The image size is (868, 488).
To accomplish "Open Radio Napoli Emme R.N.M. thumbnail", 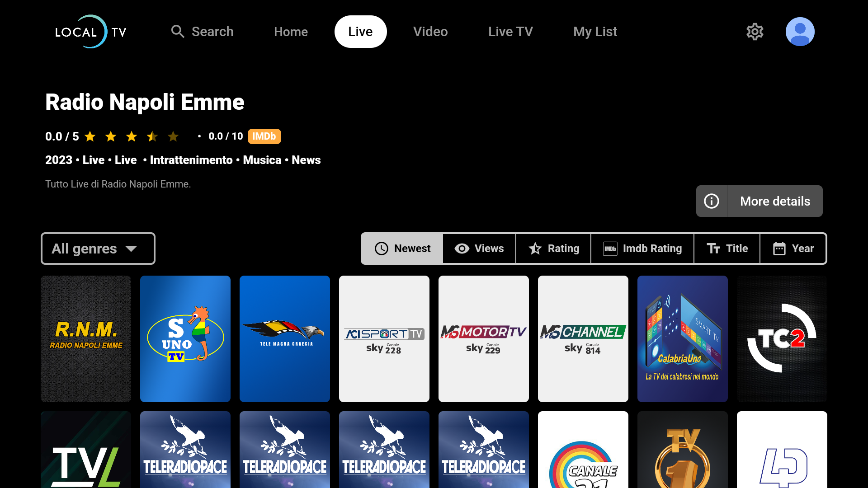I will [x=86, y=339].
